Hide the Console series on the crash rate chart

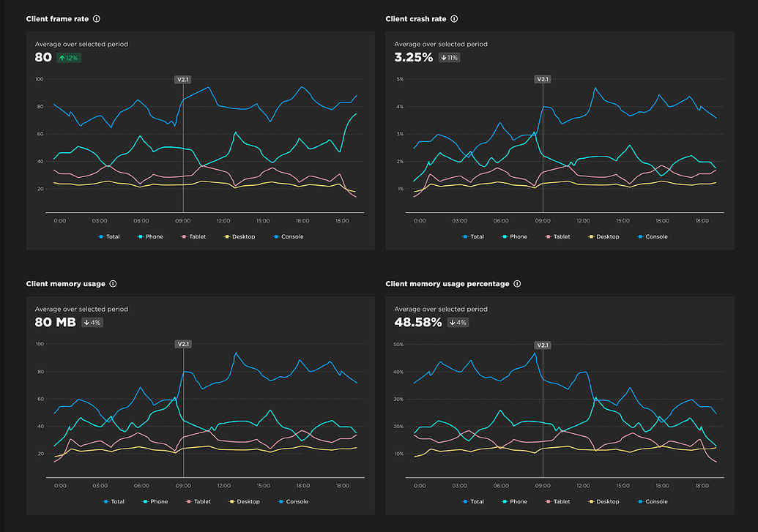[x=652, y=236]
